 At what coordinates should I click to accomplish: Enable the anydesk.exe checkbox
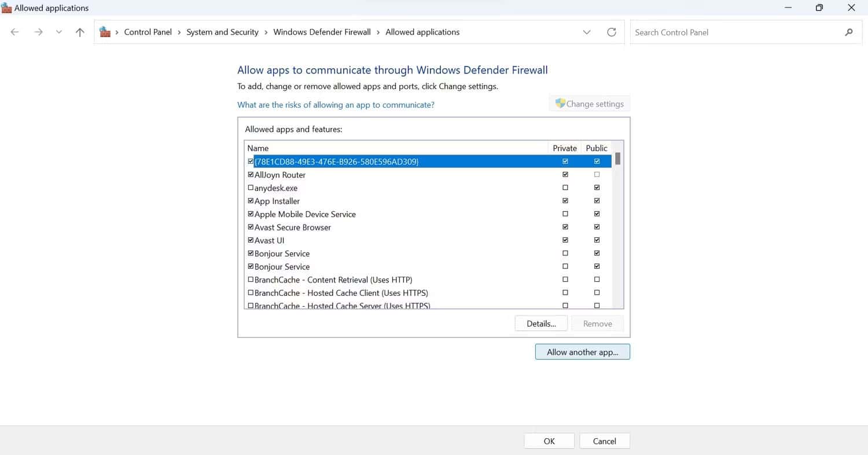pyautogui.click(x=251, y=188)
